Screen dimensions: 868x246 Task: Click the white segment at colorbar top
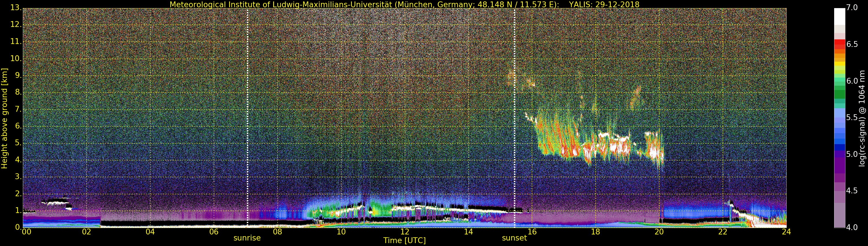coord(839,16)
